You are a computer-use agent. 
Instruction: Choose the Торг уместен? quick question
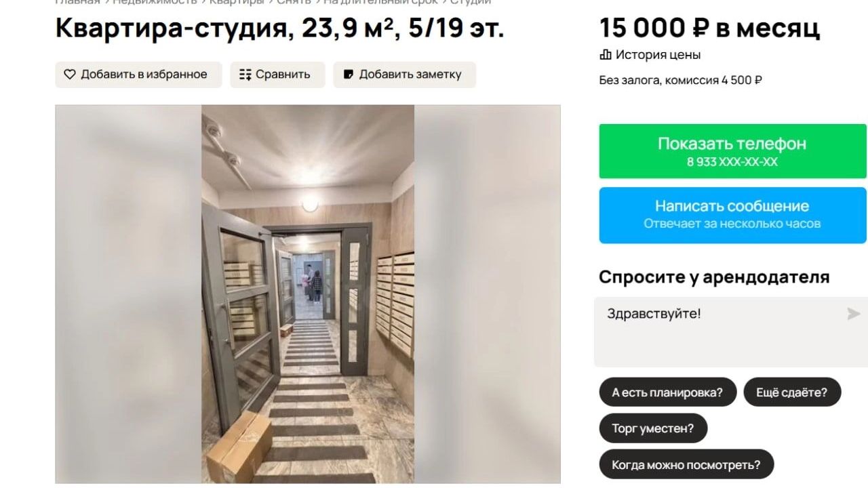coord(653,428)
